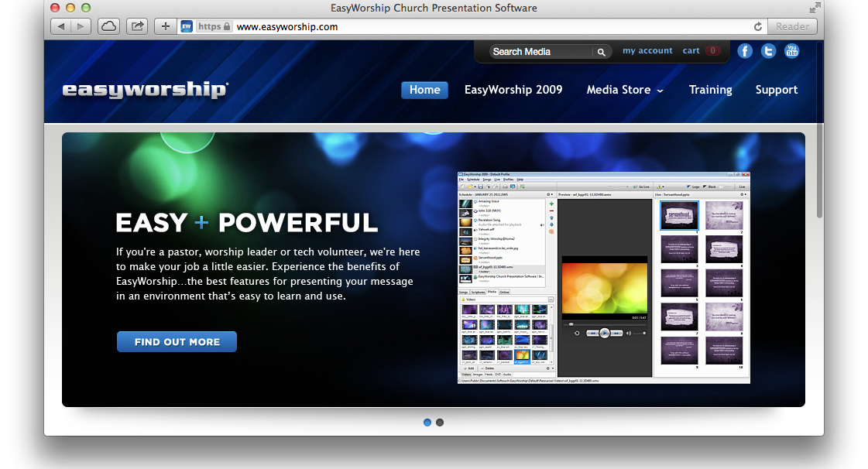
Task: Open the cart link
Action: [691, 51]
